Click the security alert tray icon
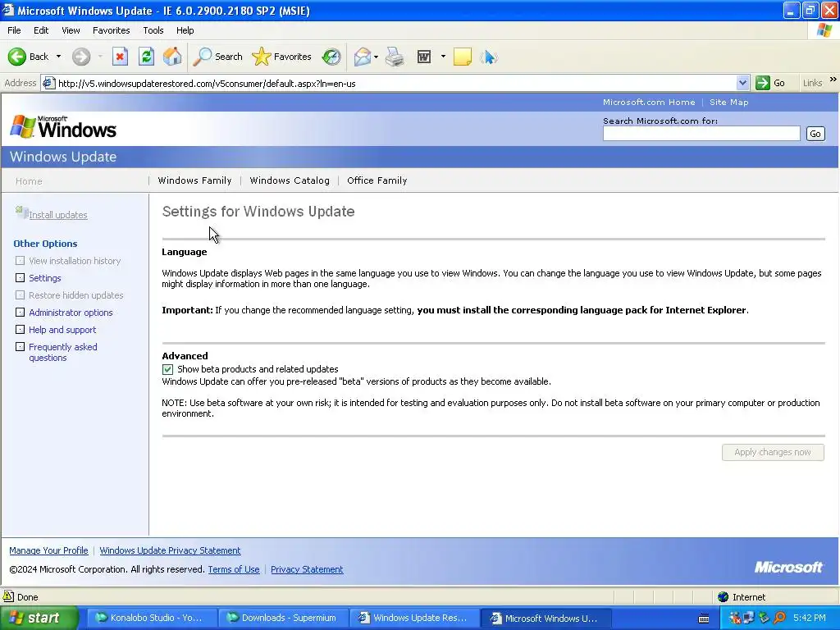This screenshot has width=840, height=630. pyautogui.click(x=735, y=619)
